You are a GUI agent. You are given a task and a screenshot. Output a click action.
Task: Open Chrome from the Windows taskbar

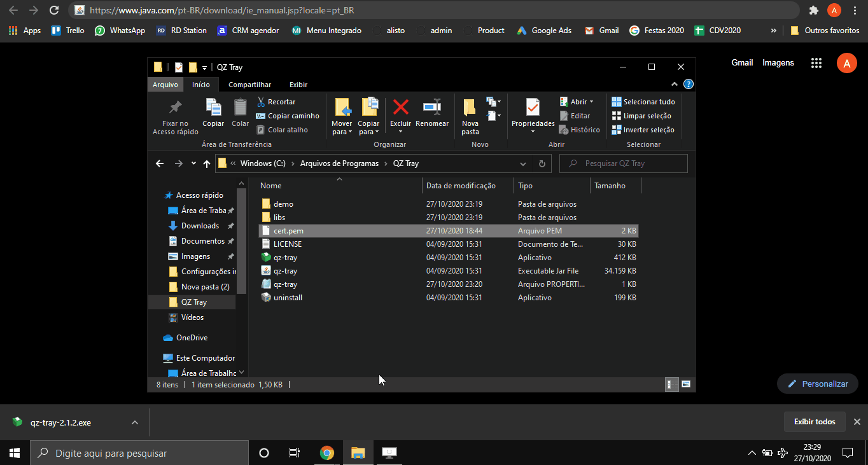pyautogui.click(x=327, y=453)
